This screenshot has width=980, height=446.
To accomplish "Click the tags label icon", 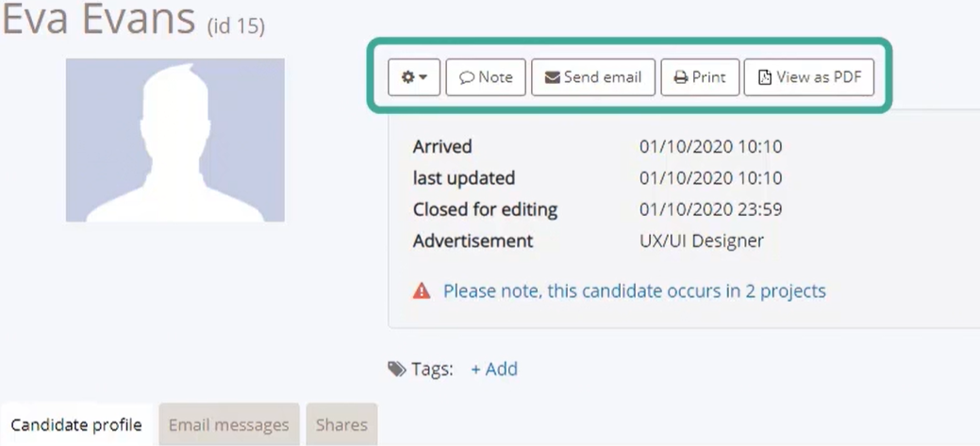I will [396, 370].
